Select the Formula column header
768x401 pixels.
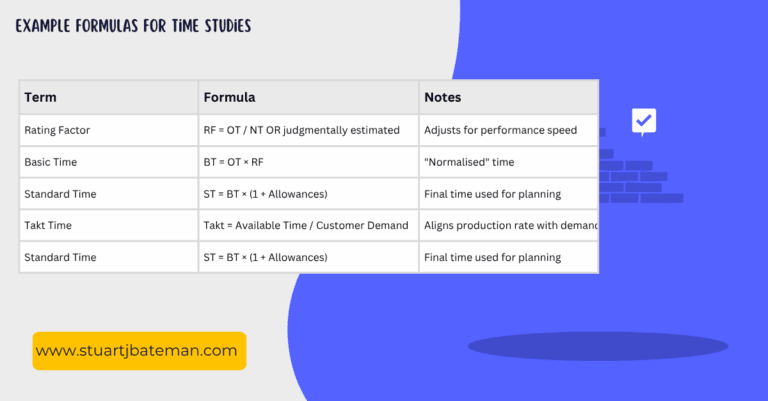229,98
